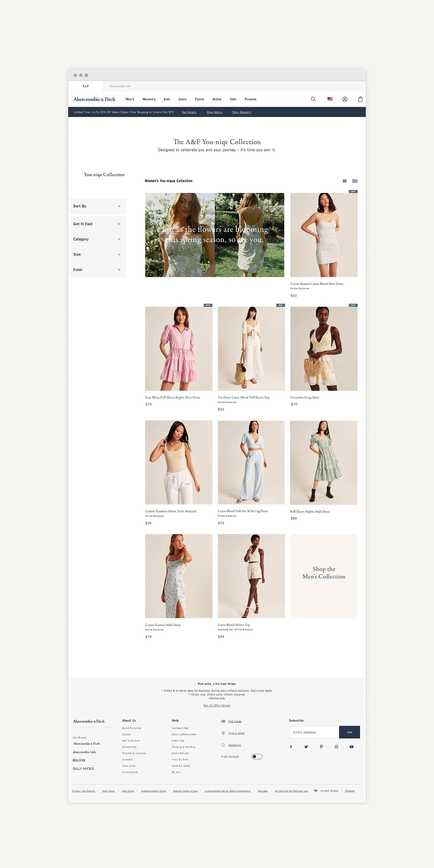Click the Shop Men's promo link

click(214, 112)
